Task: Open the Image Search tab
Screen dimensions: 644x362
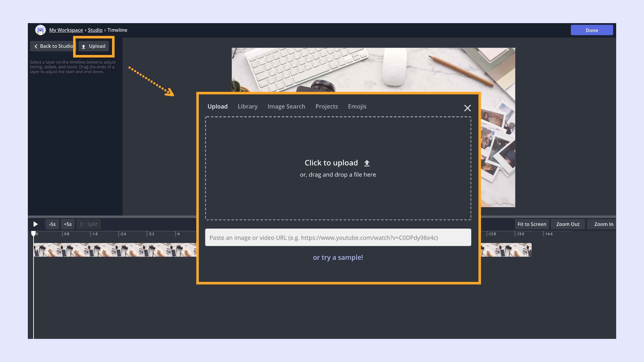Action: pos(286,107)
